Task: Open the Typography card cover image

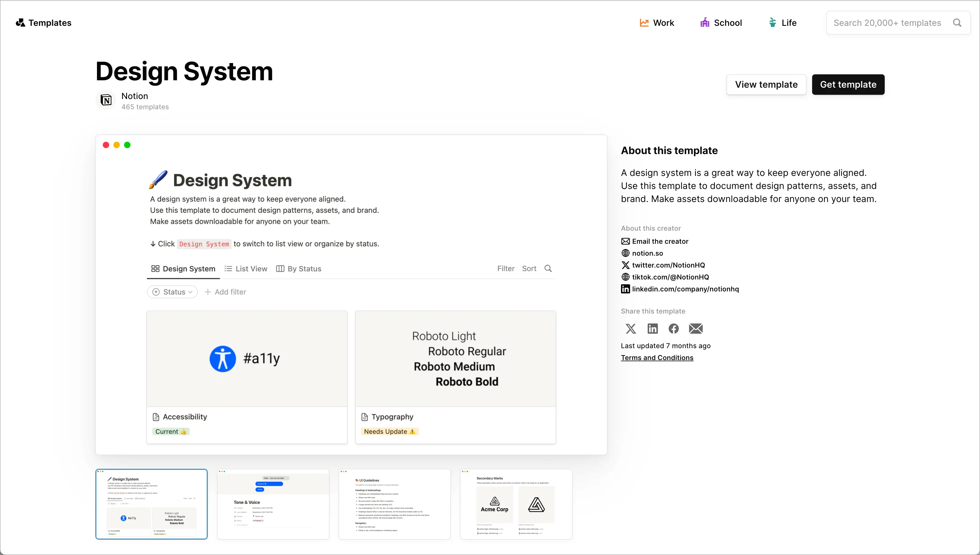Action: [455, 359]
